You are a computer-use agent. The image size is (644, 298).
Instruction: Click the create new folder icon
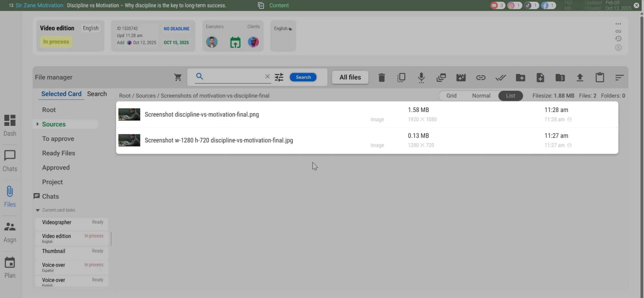pos(520,77)
